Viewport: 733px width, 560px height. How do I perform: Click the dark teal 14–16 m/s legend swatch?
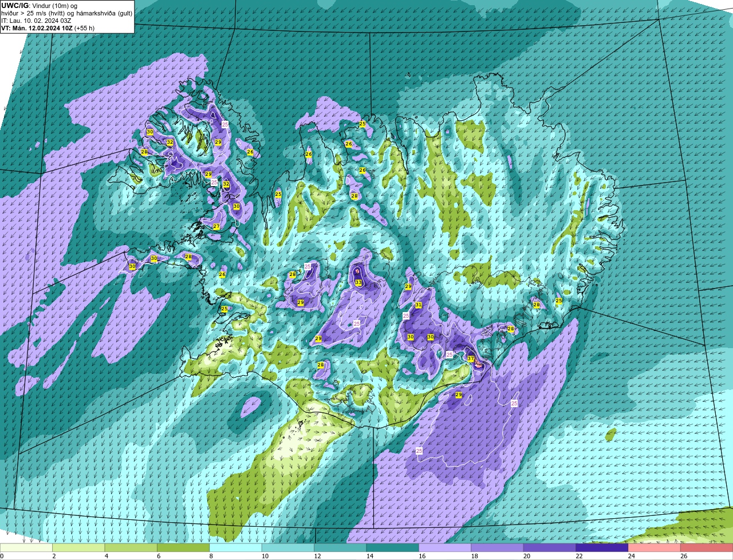pyautogui.click(x=393, y=547)
